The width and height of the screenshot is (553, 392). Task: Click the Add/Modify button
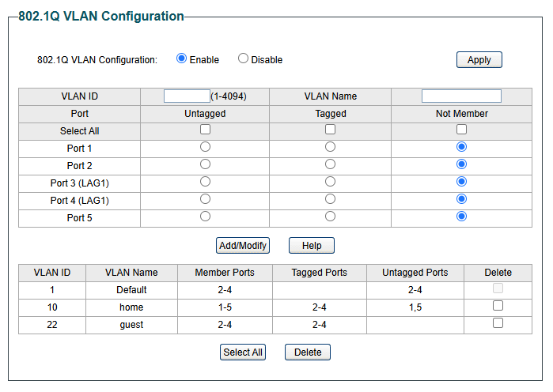(x=243, y=246)
